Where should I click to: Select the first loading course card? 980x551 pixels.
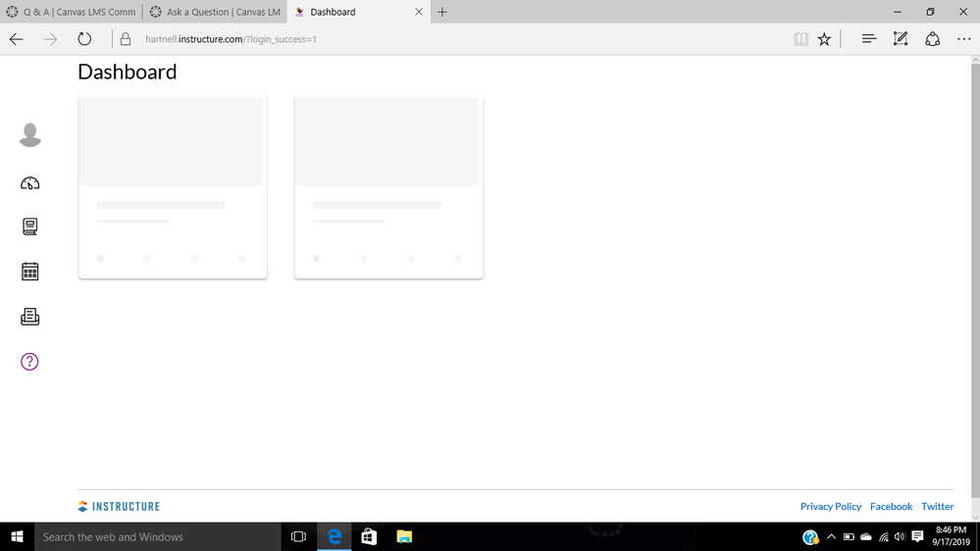[173, 186]
